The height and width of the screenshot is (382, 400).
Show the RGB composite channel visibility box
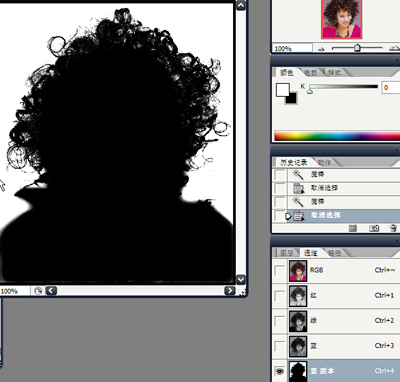pos(279,270)
